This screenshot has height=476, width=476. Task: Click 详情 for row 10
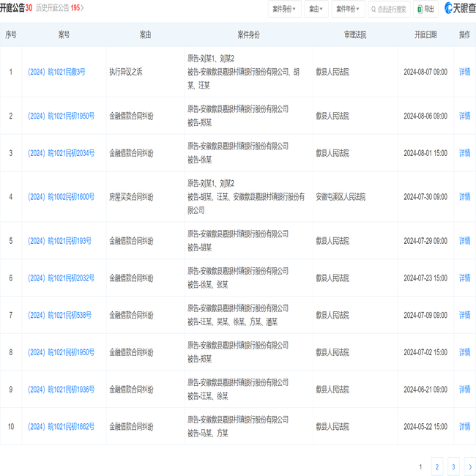tap(464, 427)
